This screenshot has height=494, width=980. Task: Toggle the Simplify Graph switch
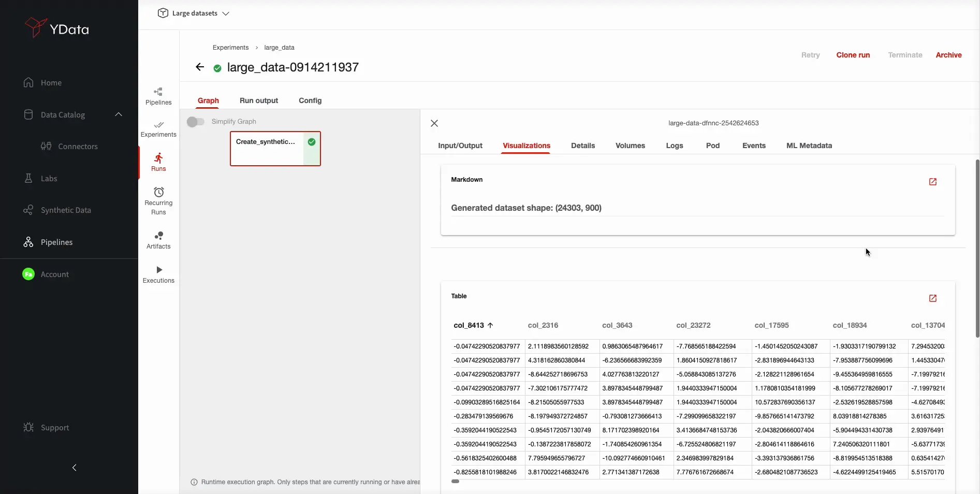(x=196, y=122)
